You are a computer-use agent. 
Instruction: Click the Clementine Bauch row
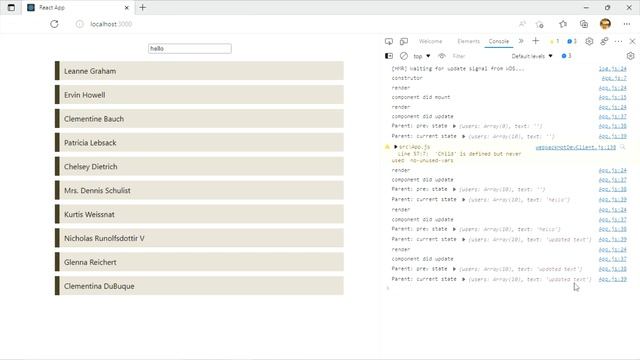200,119
